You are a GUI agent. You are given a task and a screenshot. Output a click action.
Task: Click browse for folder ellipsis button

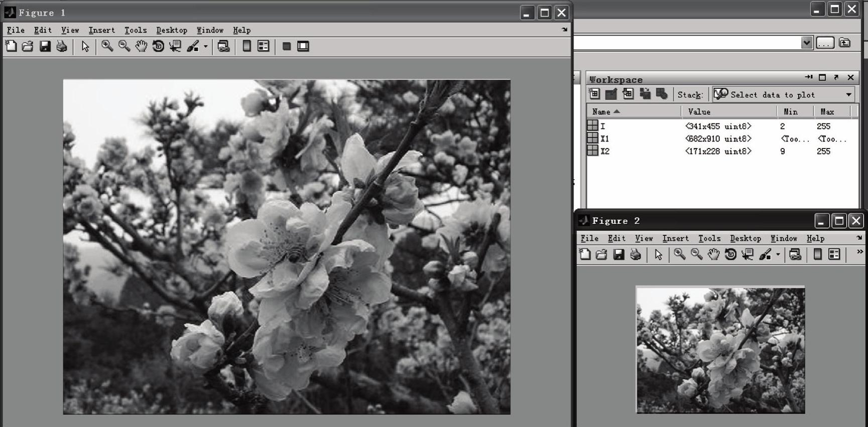825,43
